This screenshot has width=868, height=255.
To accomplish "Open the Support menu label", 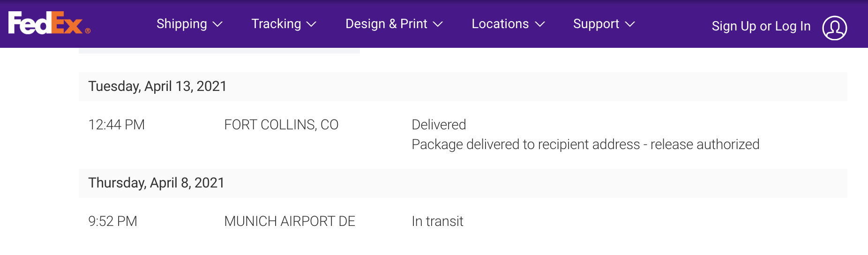I will click(596, 24).
